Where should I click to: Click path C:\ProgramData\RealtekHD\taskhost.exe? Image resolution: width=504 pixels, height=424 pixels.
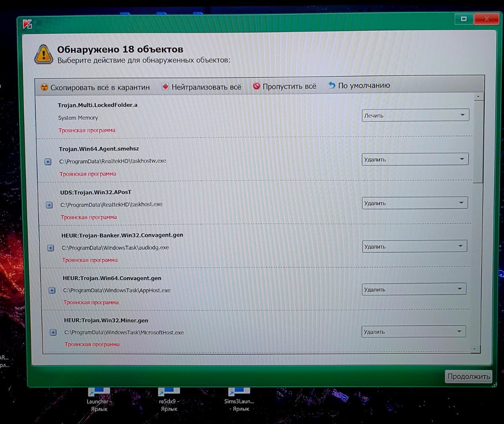point(111,205)
